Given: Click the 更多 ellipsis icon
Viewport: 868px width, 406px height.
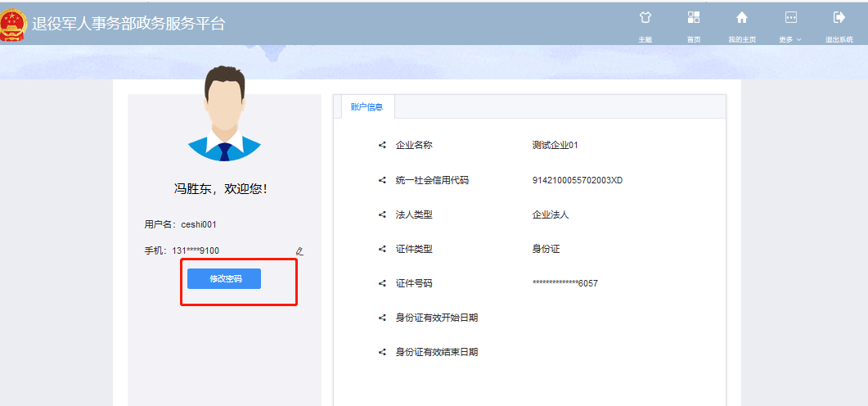Looking at the screenshot, I should [x=790, y=17].
